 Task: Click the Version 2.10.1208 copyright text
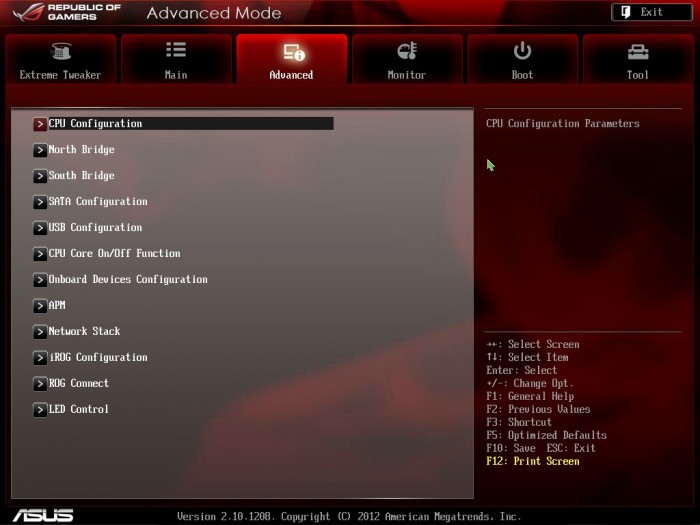pos(349,517)
